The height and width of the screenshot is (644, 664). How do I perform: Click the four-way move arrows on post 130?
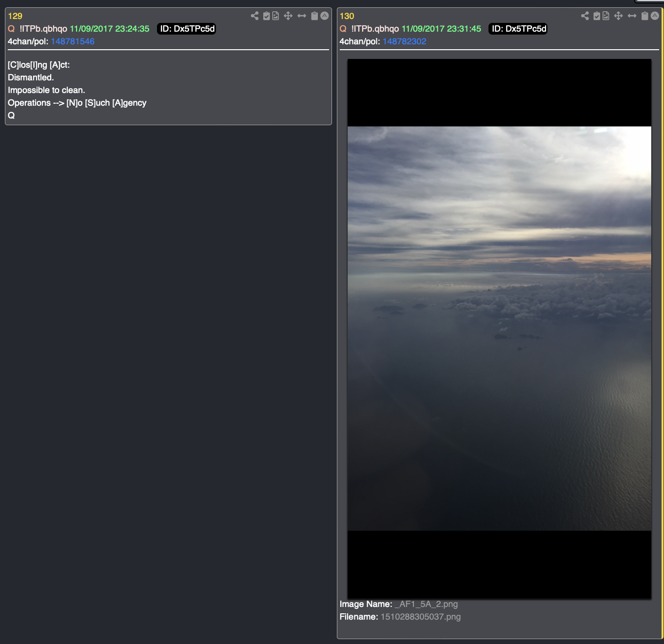tap(618, 16)
